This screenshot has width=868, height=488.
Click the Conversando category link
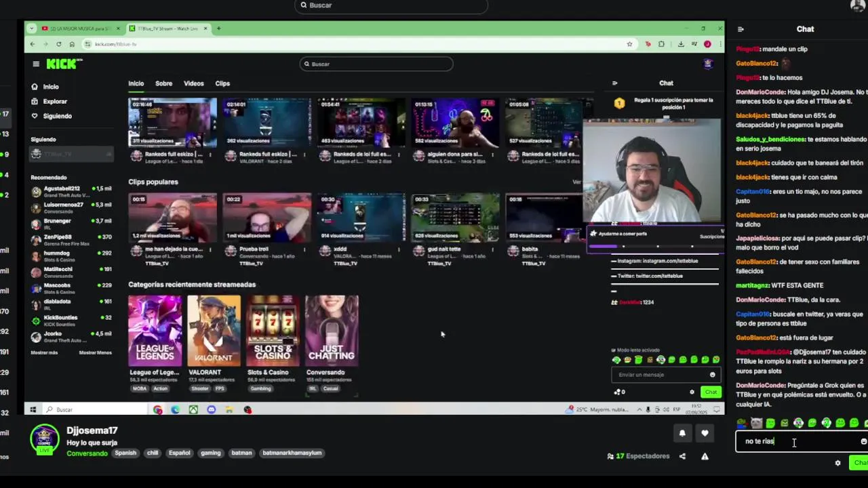[87, 453]
